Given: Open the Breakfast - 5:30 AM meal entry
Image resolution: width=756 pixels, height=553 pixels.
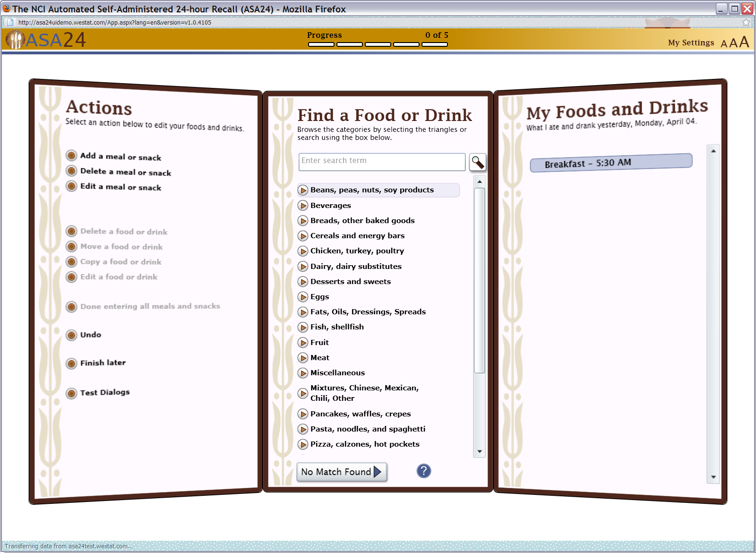Looking at the screenshot, I should click(x=610, y=163).
